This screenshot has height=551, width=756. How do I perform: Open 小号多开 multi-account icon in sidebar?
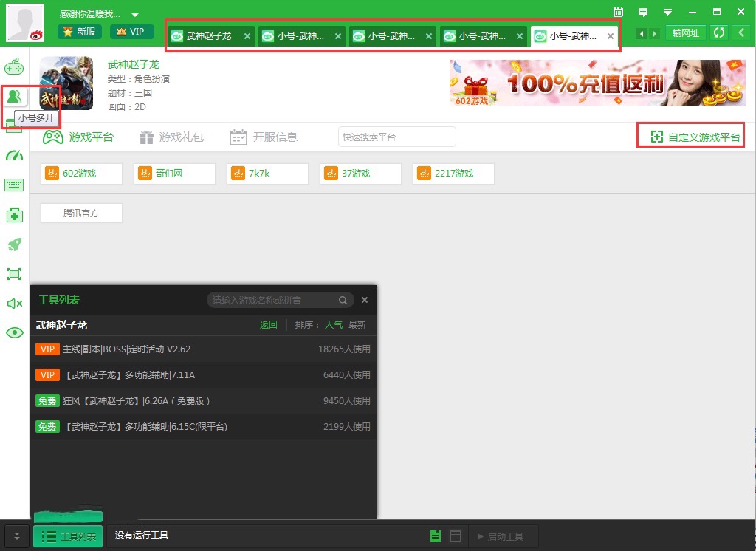[x=14, y=96]
